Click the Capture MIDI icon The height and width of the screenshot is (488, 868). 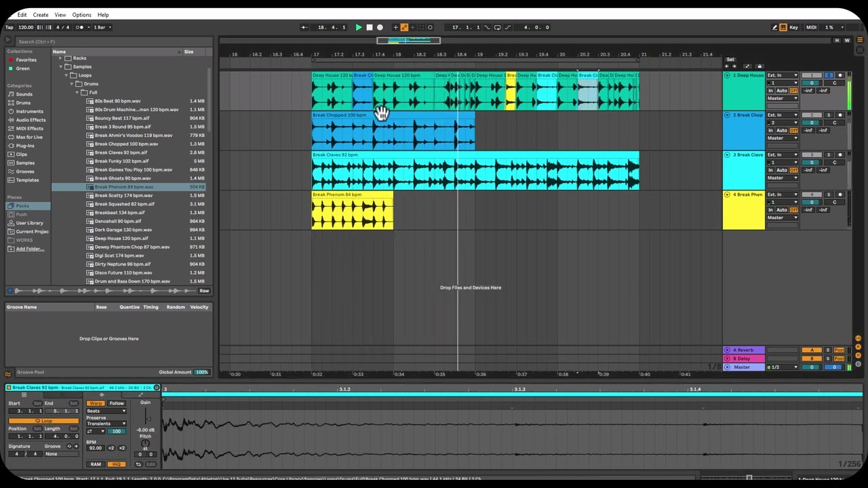click(421, 27)
